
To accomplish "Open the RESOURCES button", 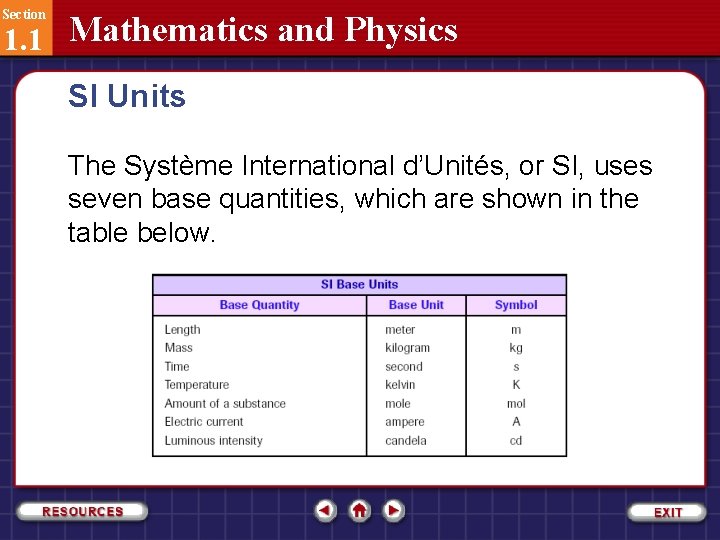I will [82, 512].
